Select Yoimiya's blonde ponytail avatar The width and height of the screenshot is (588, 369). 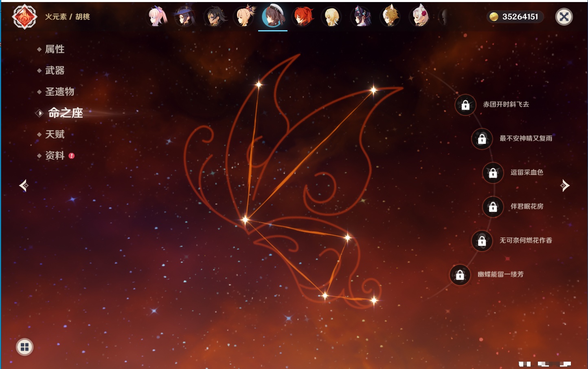(x=244, y=17)
